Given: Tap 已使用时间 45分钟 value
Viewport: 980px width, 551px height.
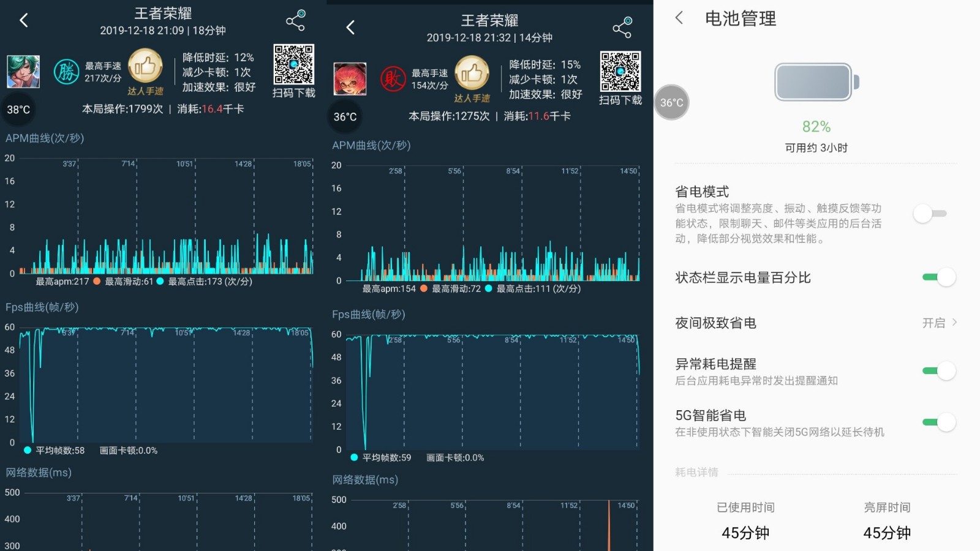Looking at the screenshot, I should [x=745, y=533].
